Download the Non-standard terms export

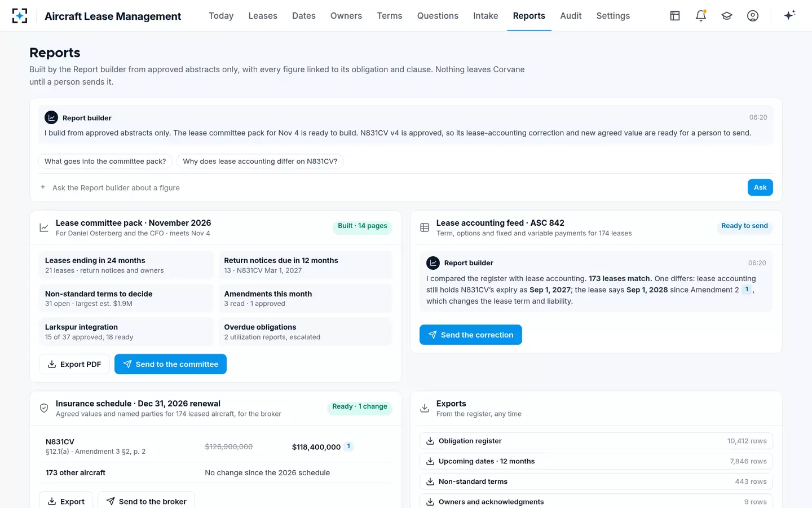[596, 481]
